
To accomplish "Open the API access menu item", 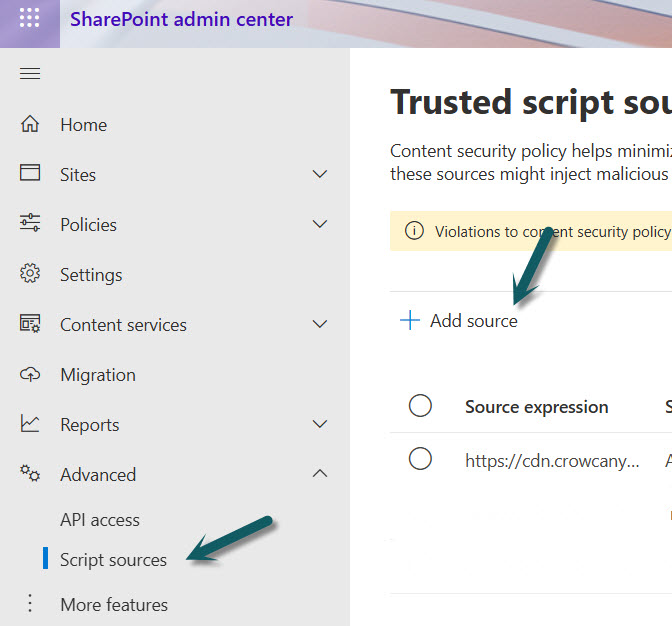I will 100,520.
